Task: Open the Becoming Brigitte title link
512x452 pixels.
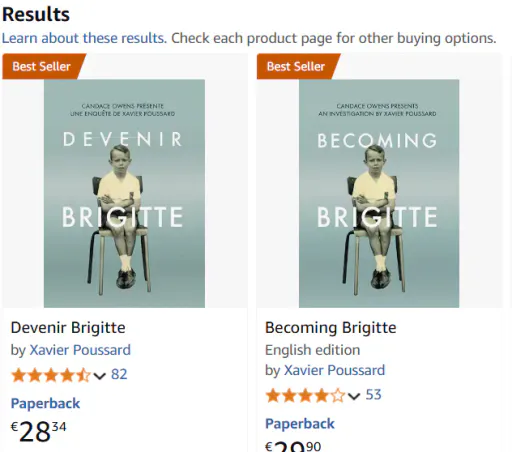Action: tap(331, 328)
